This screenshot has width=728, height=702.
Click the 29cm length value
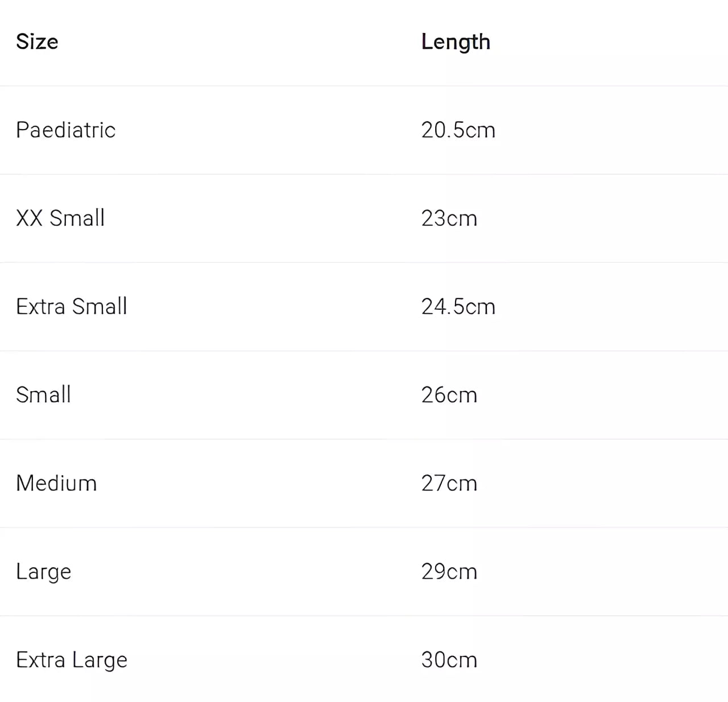point(449,572)
